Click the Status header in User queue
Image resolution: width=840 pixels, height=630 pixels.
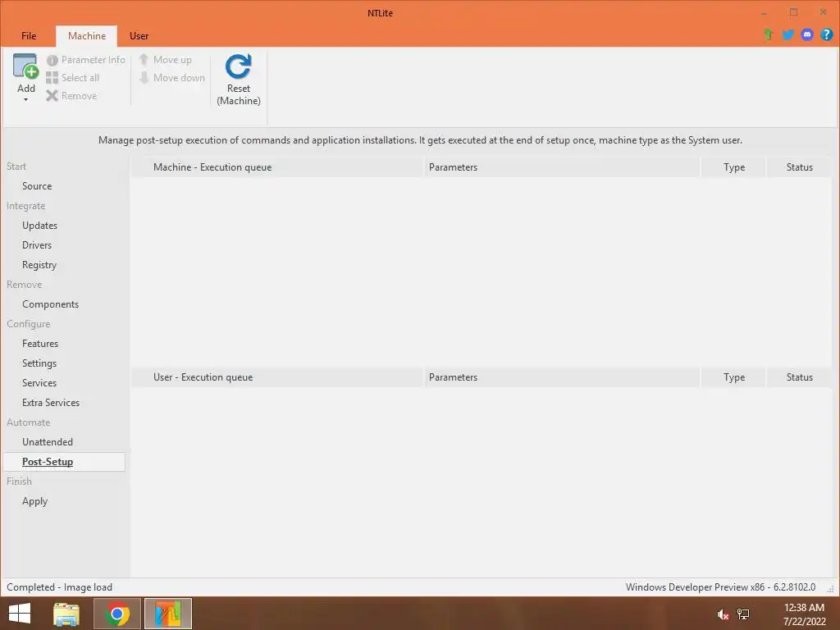coord(799,377)
